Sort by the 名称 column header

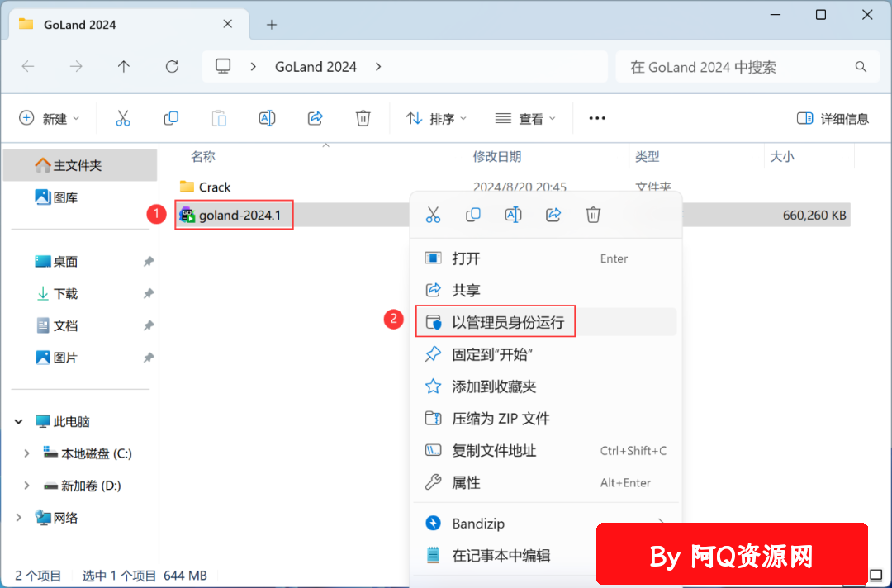203,156
